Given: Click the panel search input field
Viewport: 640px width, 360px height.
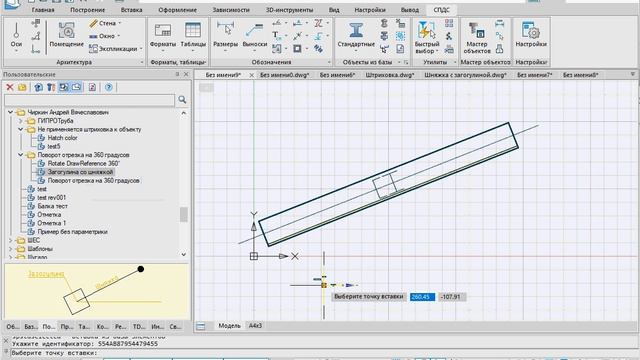Looking at the screenshot, I should 89,100.
